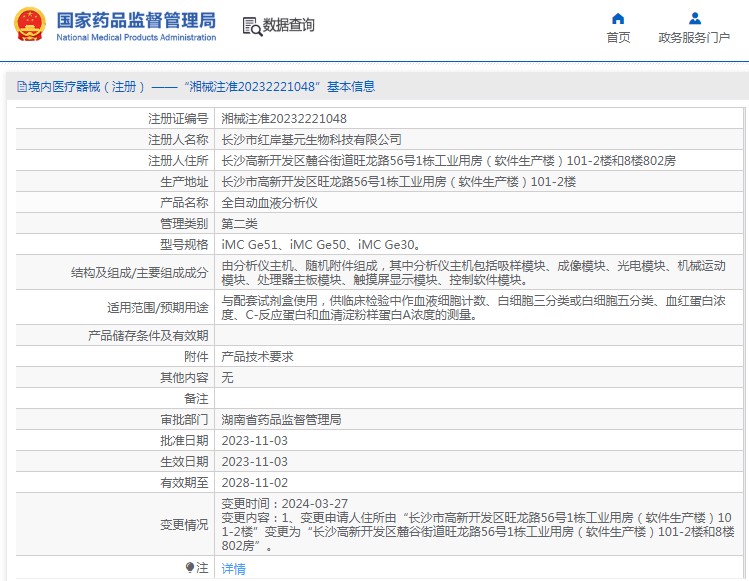Select the company name 长沙市红岸基元生物科技有限公司
The image size is (749, 581).
pos(311,139)
